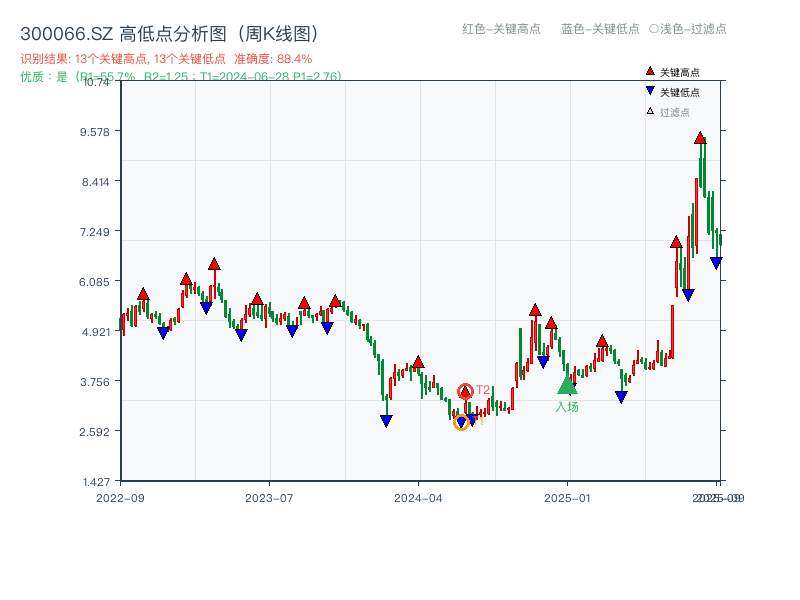Click the blue 关键低点 triangle icon in legend

tap(650, 90)
